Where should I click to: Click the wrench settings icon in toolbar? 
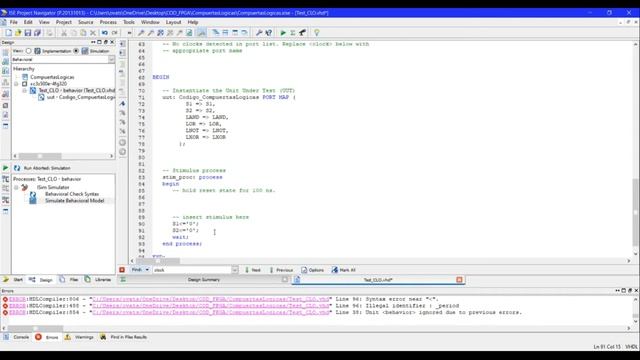259,33
